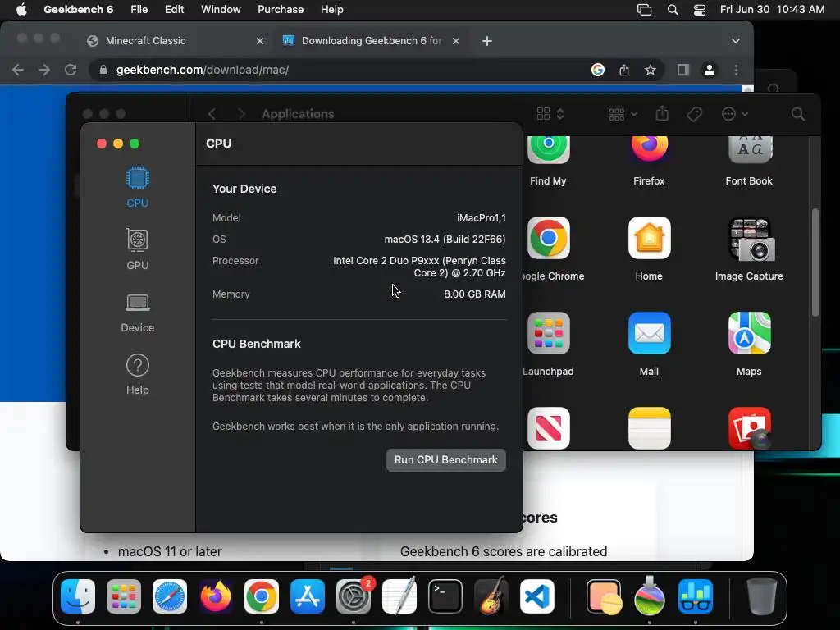This screenshot has height=630, width=840.
Task: Click the Run CPU Benchmark button
Action: [445, 459]
